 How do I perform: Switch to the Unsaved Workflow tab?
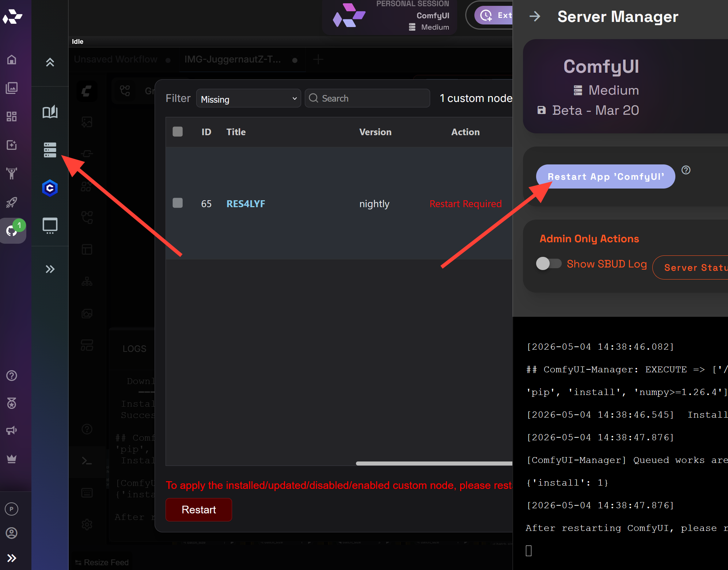pyautogui.click(x=116, y=59)
